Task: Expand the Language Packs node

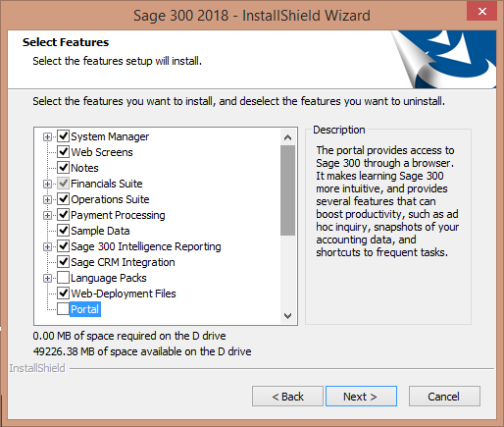Action: click(x=47, y=278)
